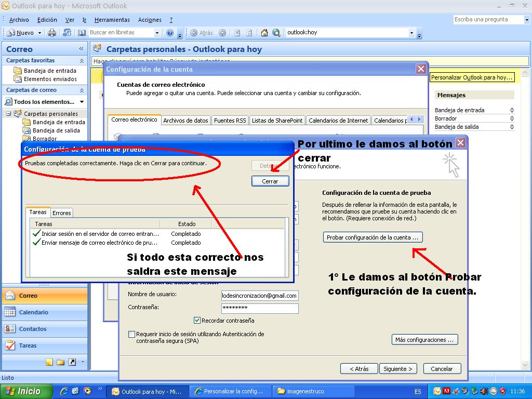This screenshot has height=399, width=532.
Task: Select Calendarios de Internet tab
Action: [x=338, y=121]
